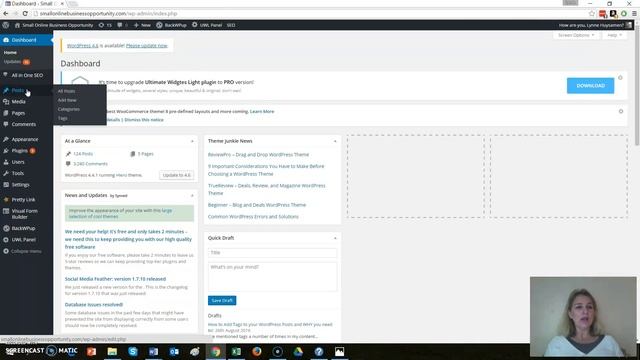
Task: Expand the Help tab
Action: [x=614, y=35]
